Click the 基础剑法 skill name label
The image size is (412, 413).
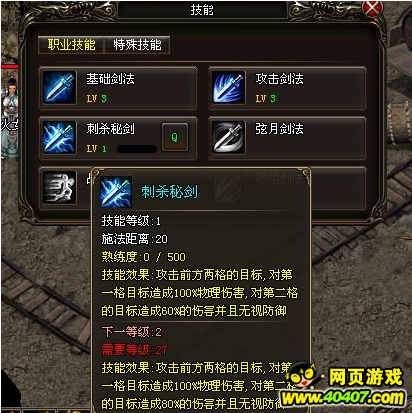110,79
